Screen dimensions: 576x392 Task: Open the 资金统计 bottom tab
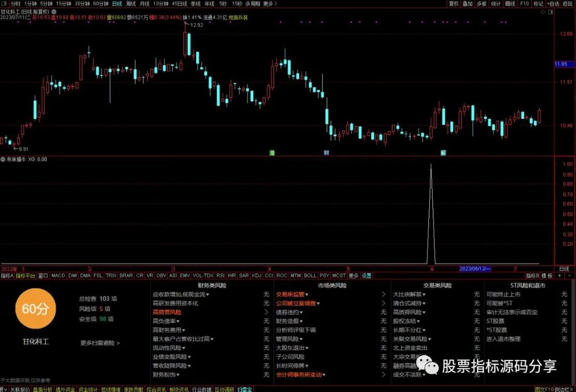88,389
